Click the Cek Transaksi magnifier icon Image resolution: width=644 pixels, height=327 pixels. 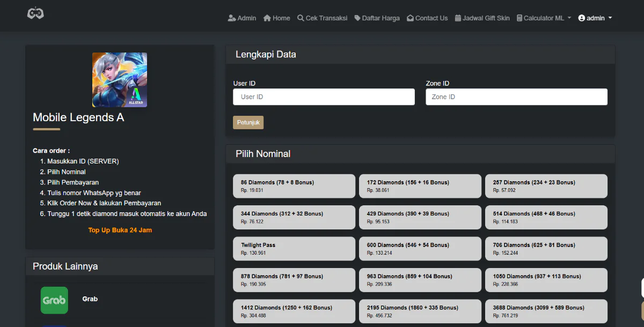[301, 18]
